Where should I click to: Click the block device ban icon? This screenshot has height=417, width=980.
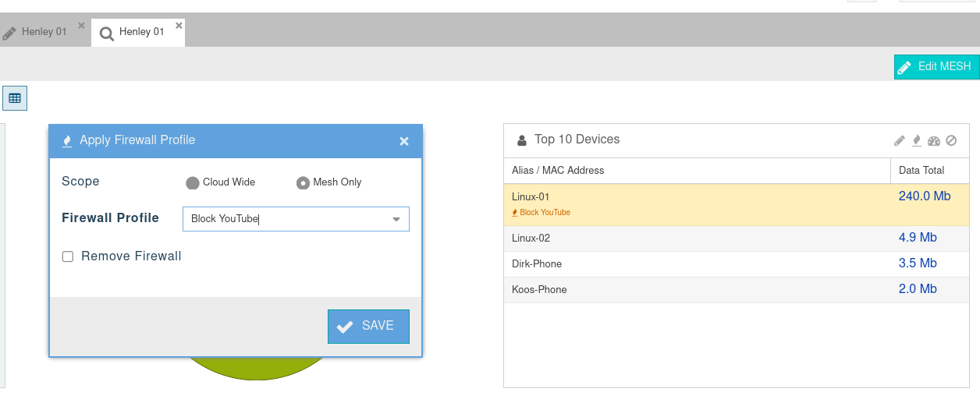[951, 141]
